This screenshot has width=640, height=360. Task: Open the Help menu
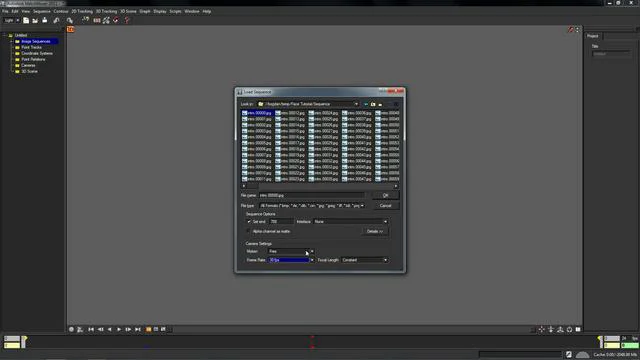tap(207, 11)
